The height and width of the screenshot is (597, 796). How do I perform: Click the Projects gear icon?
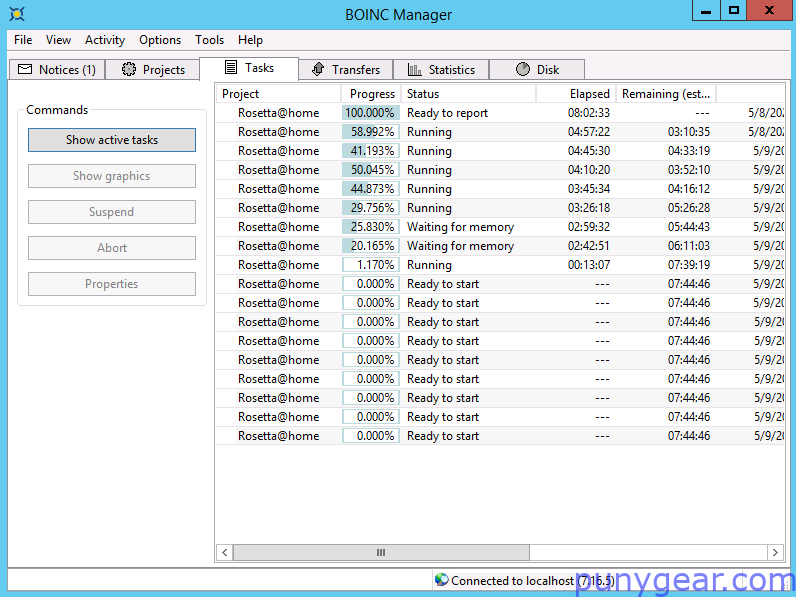point(129,69)
